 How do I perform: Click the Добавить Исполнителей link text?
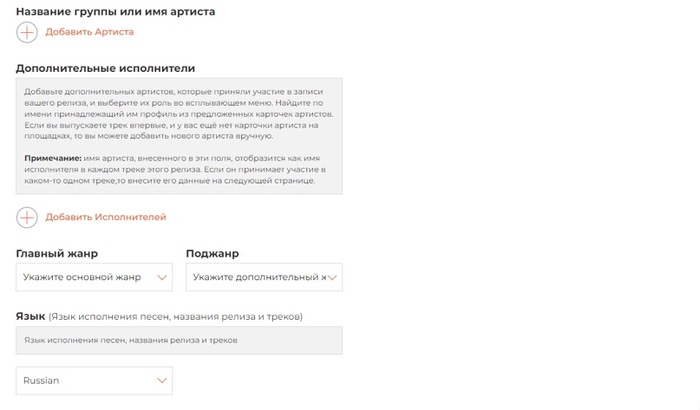click(106, 217)
